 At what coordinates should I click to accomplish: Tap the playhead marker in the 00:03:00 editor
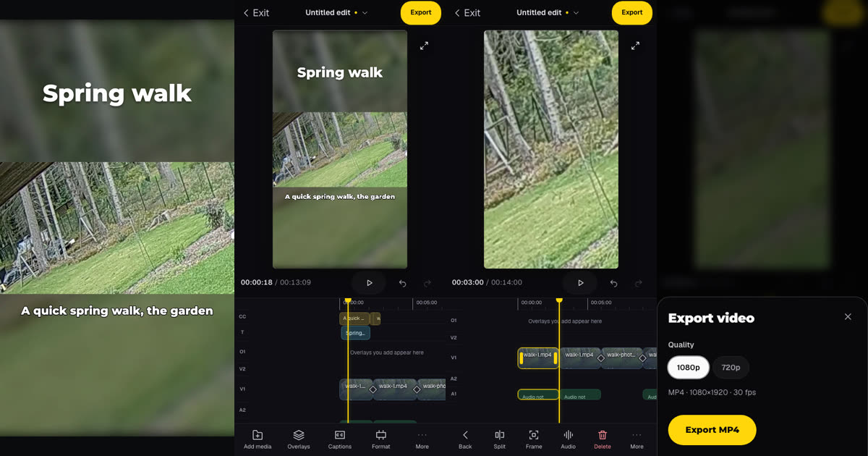pos(559,300)
